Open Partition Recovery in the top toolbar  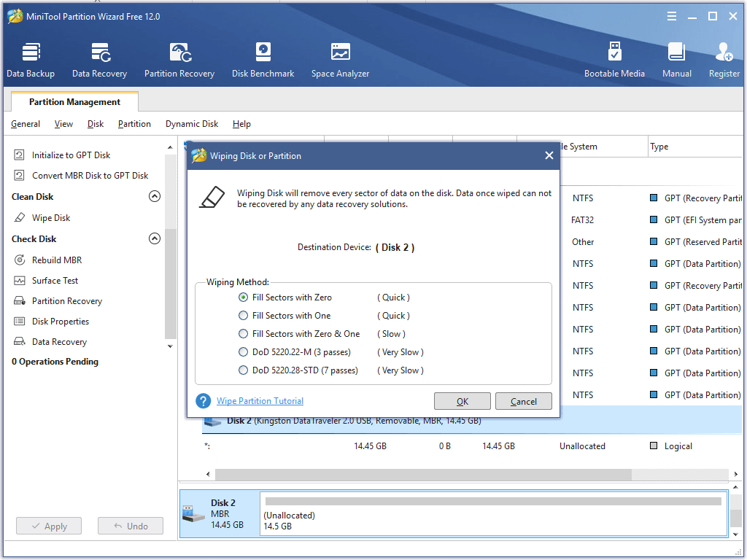point(179,60)
